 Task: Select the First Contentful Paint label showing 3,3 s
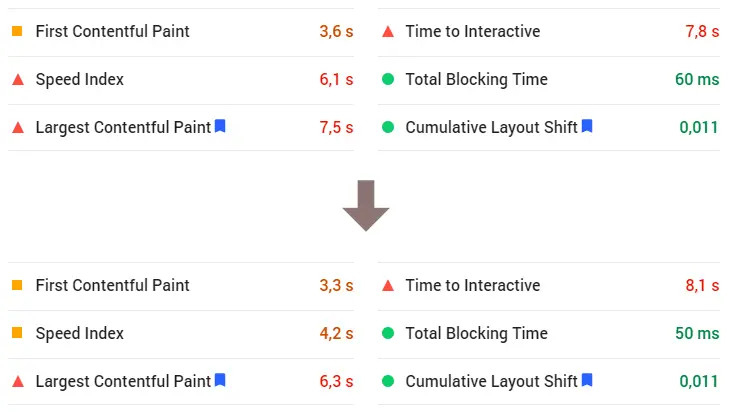(112, 285)
